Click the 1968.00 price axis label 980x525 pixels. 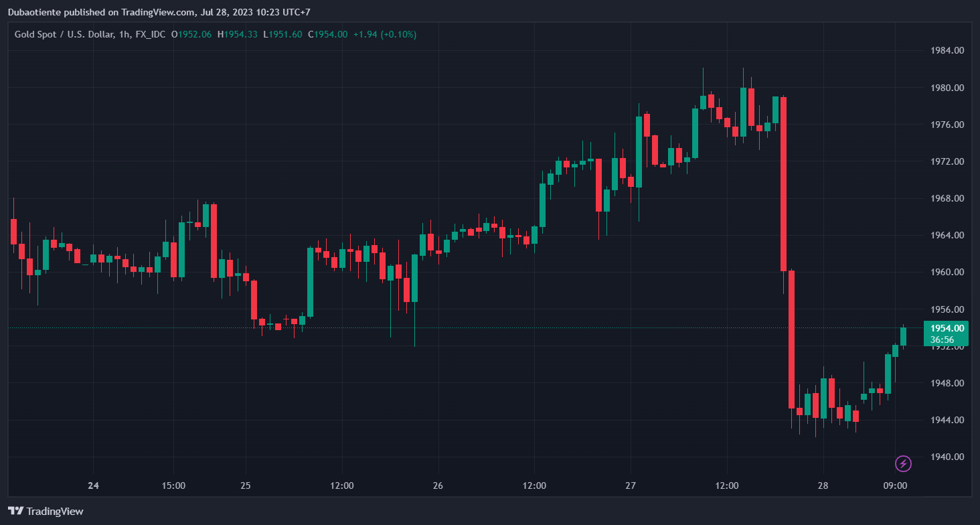point(948,199)
